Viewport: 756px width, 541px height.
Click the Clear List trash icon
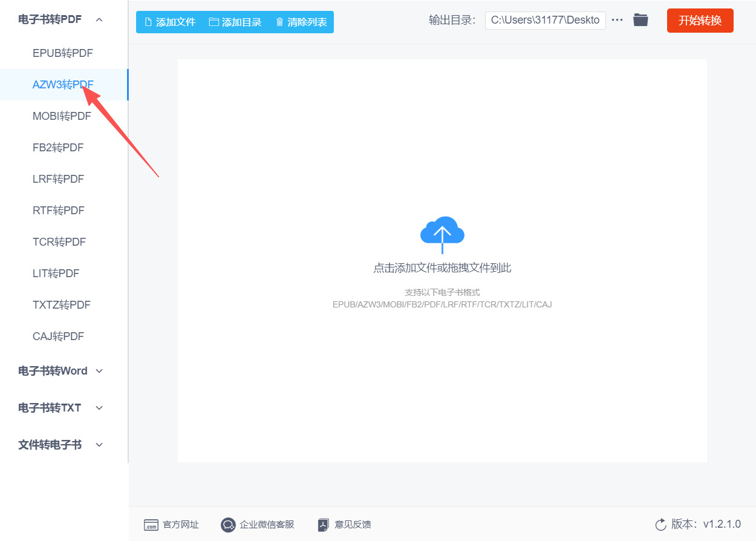279,22
